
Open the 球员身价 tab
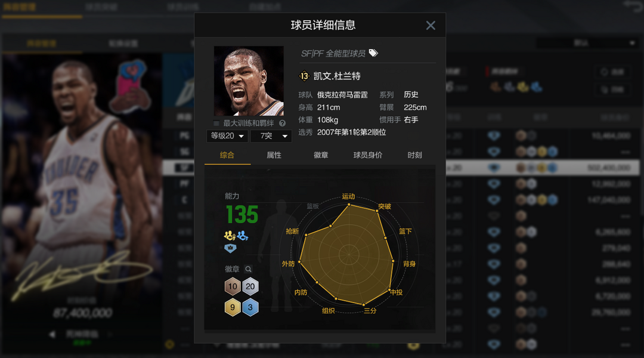pos(367,155)
